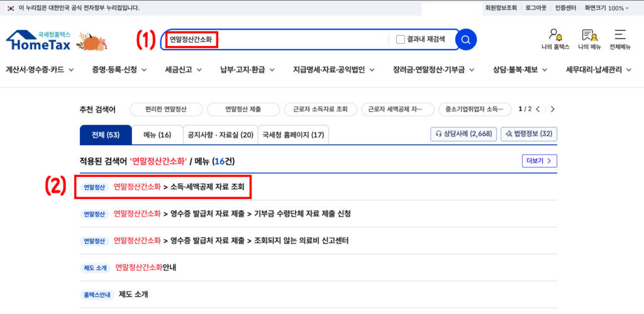Click the blue magnifier search button
Viewport: 644px width, 314px height.
(466, 40)
